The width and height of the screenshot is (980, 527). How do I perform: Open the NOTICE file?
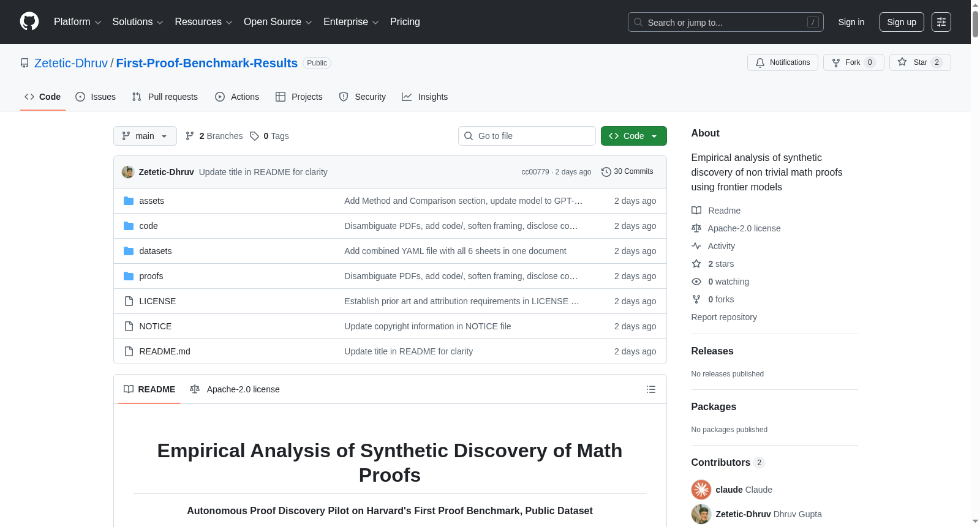156,326
